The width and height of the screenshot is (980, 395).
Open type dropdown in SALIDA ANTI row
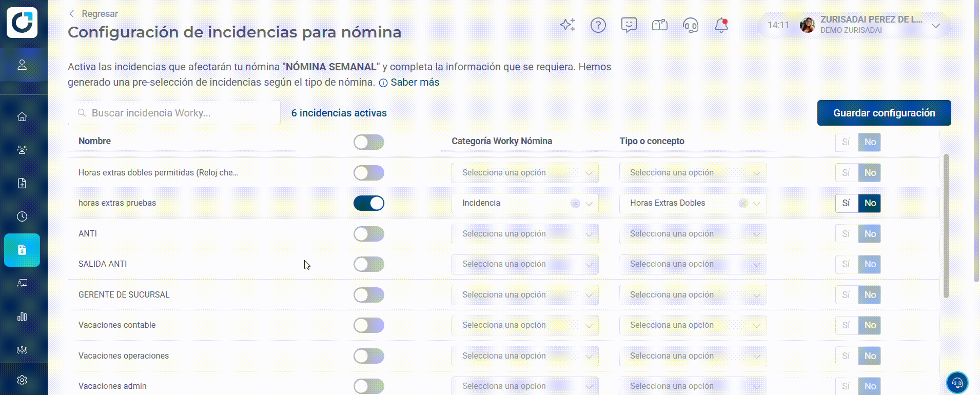693,264
